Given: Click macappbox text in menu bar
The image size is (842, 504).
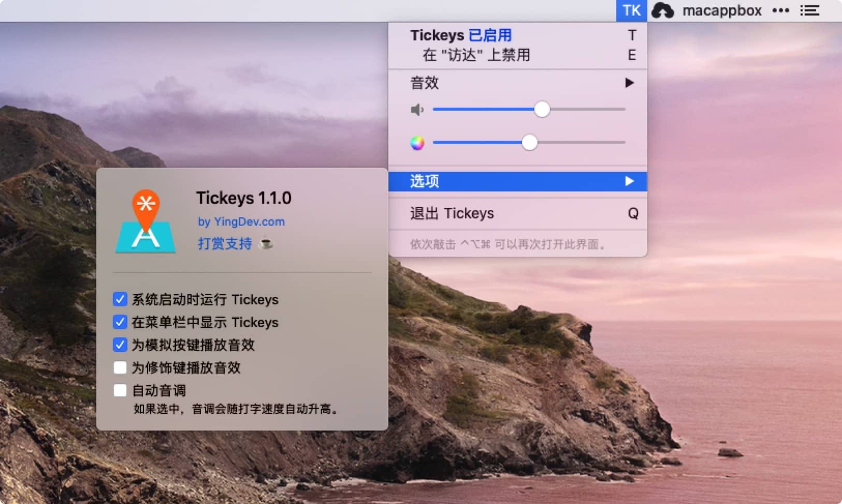Looking at the screenshot, I should coord(722,11).
